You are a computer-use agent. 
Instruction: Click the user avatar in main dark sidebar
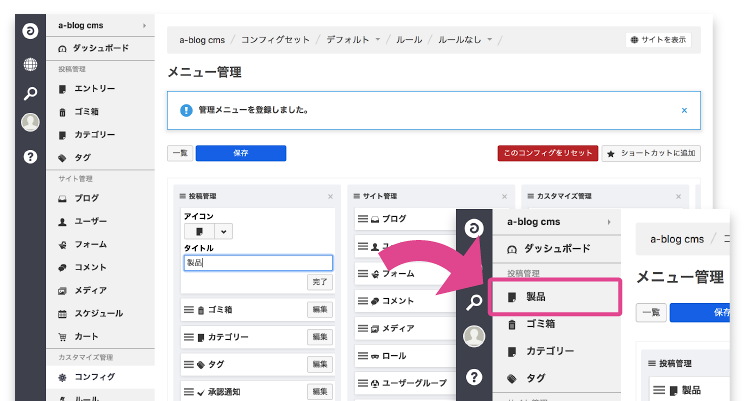[30, 123]
